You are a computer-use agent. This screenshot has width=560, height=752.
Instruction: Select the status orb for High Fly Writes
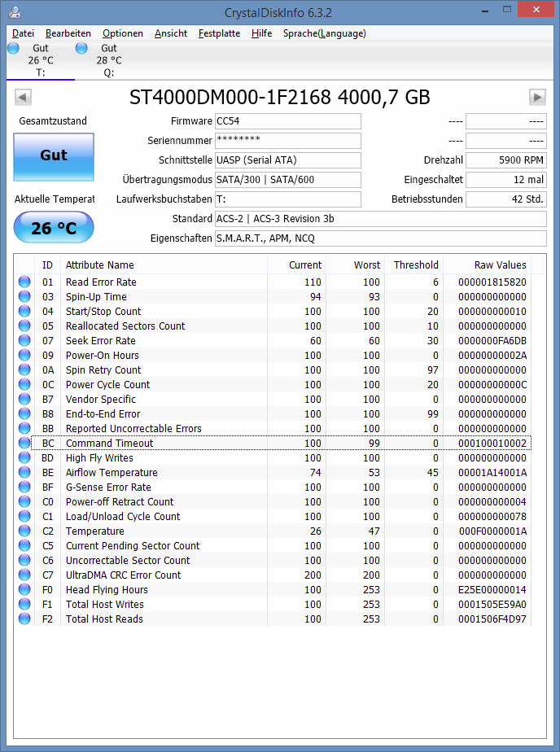coord(24,457)
